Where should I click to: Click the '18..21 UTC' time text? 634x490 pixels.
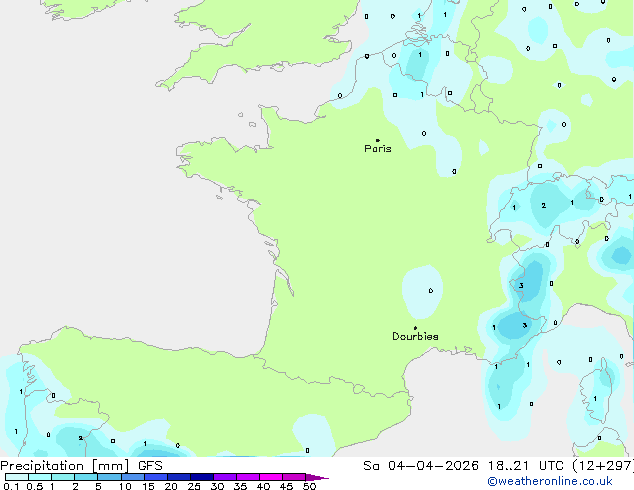(x=525, y=466)
